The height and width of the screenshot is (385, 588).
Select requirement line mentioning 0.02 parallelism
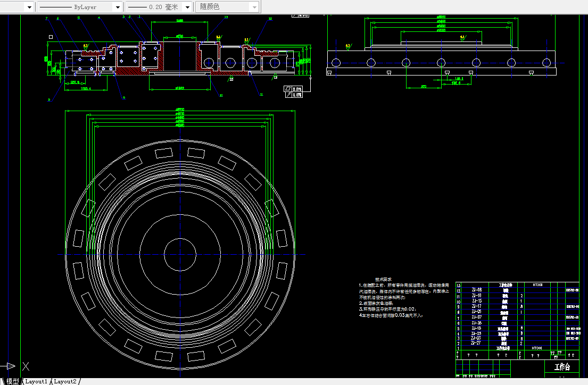[x=387, y=309]
